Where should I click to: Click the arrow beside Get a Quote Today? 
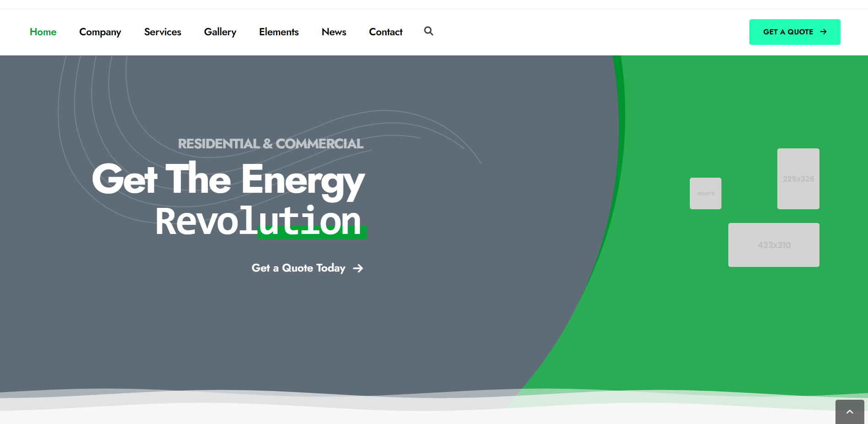click(x=358, y=268)
